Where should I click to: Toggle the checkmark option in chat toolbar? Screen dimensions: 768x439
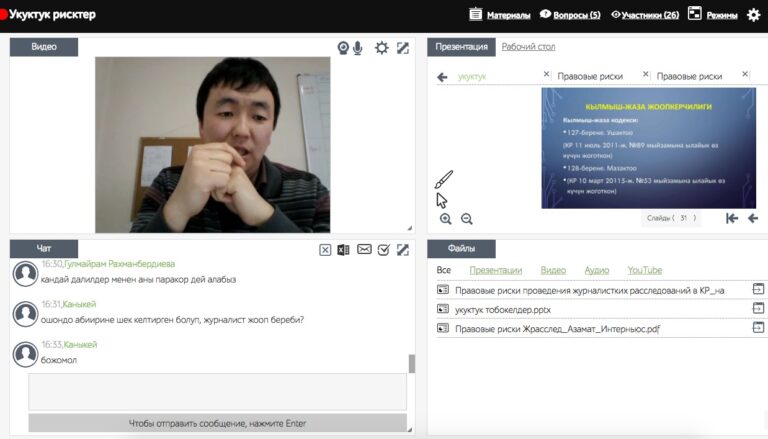(x=383, y=250)
